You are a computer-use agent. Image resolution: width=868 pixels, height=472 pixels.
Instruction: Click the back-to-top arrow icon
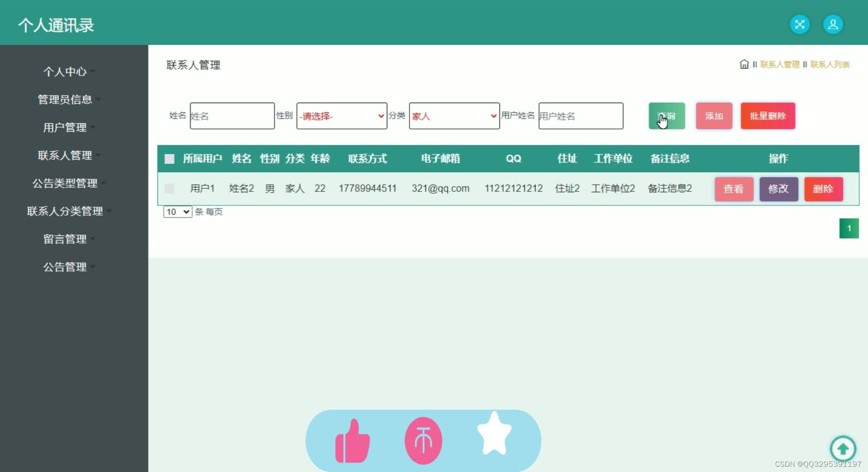pos(843,448)
